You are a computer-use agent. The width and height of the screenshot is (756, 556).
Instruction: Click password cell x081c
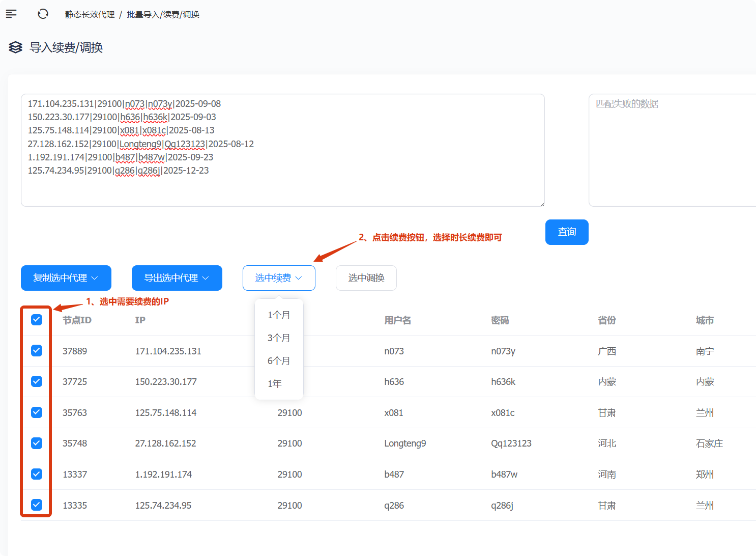coord(503,413)
